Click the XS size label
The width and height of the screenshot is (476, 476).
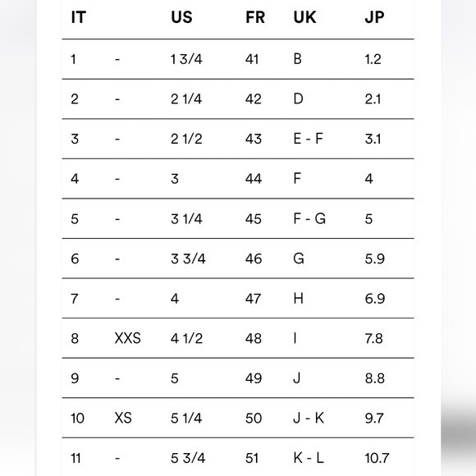coord(123,418)
